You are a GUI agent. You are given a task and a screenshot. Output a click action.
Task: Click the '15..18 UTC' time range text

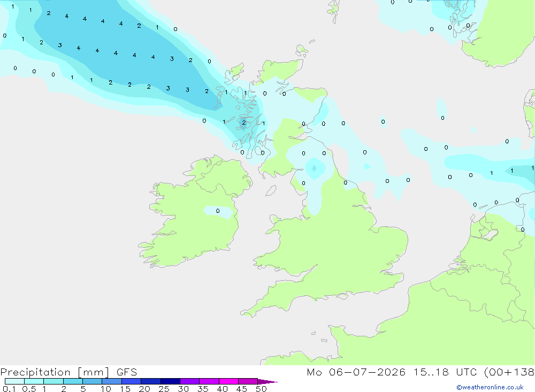click(445, 372)
